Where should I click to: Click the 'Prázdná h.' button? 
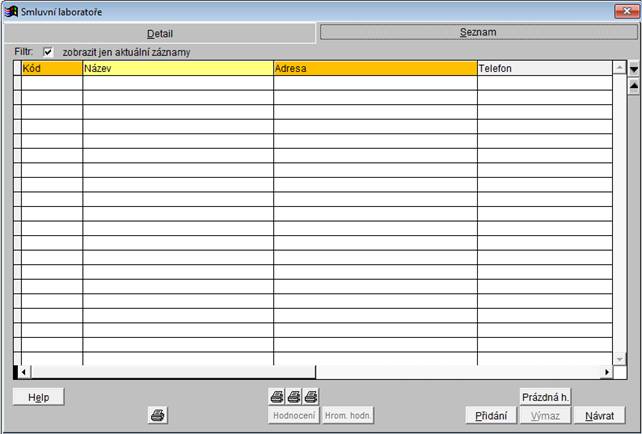(545, 397)
